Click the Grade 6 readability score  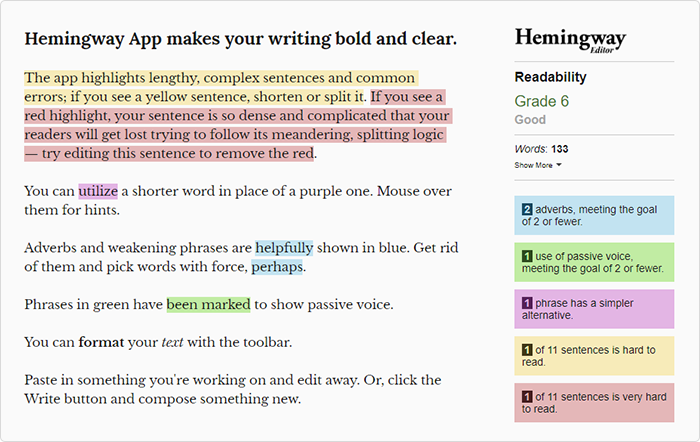(x=542, y=101)
